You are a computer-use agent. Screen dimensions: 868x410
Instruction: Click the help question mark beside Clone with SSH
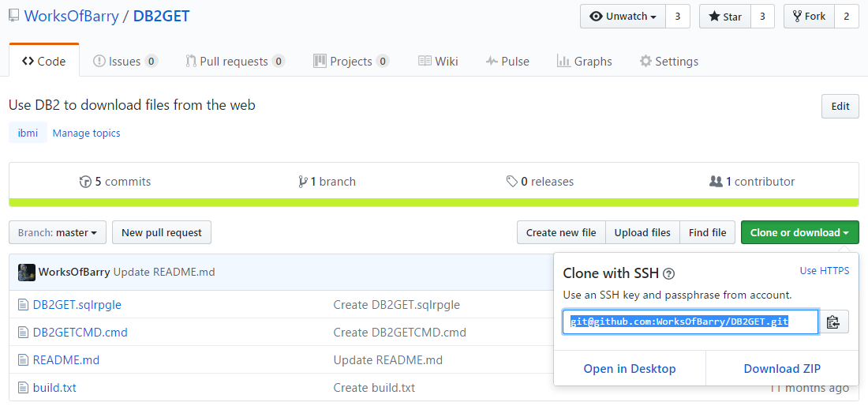tap(669, 273)
